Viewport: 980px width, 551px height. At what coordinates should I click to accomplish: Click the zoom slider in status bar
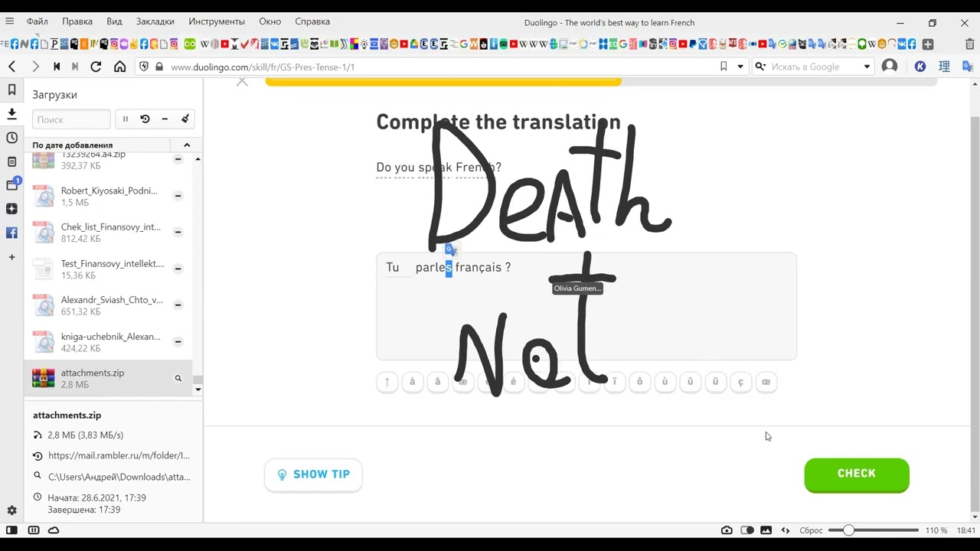[873, 530]
